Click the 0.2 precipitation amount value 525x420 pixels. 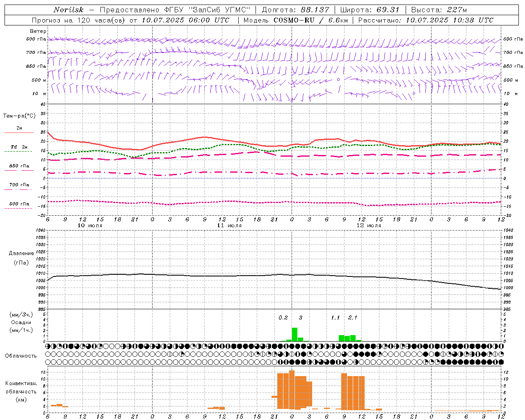point(283,318)
